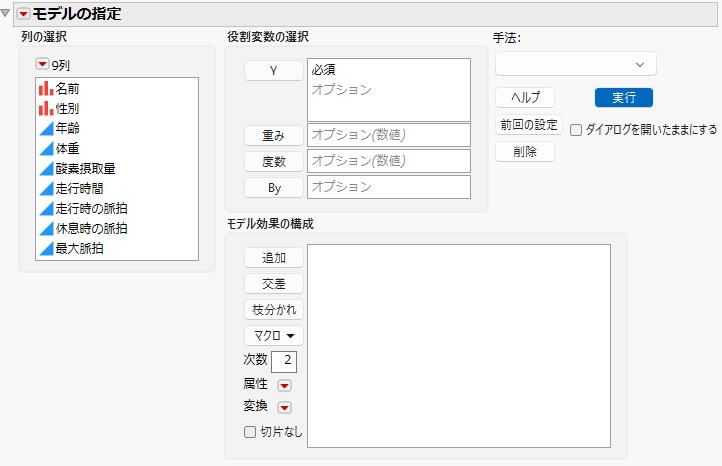Click the continuous icon of 酸素摂取量

tap(46, 169)
